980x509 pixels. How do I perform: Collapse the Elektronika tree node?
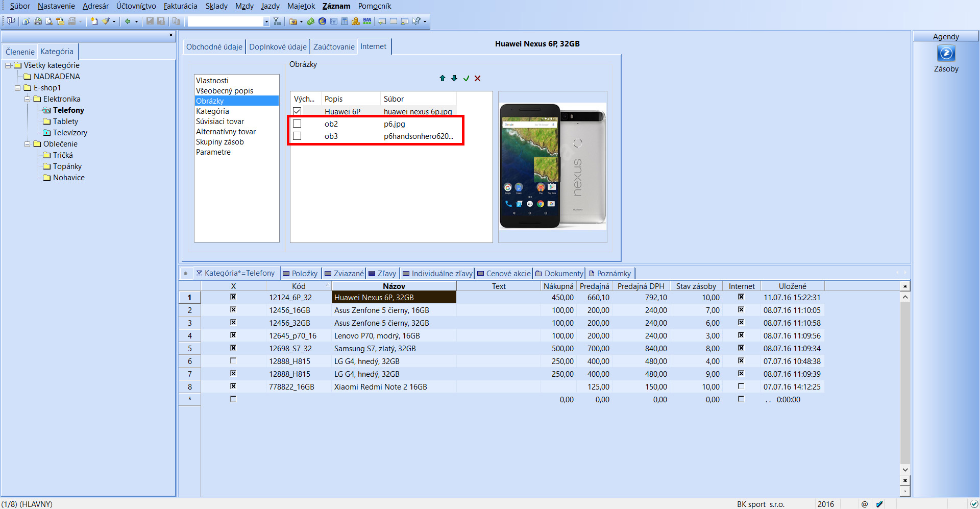click(28, 99)
